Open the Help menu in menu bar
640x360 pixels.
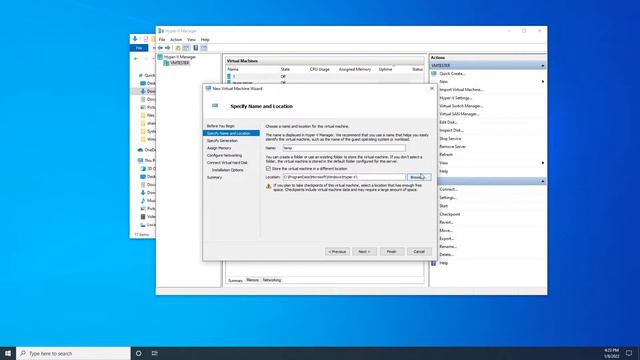(x=205, y=40)
